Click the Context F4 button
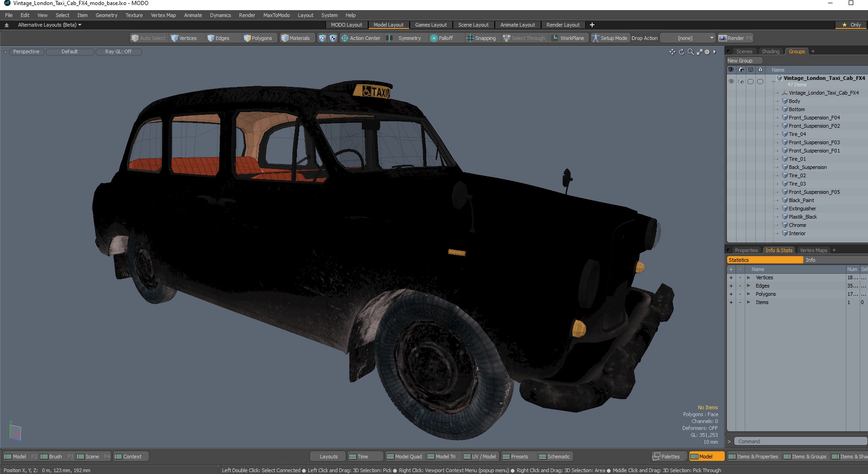This screenshot has width=868, height=474. pyautogui.click(x=131, y=457)
